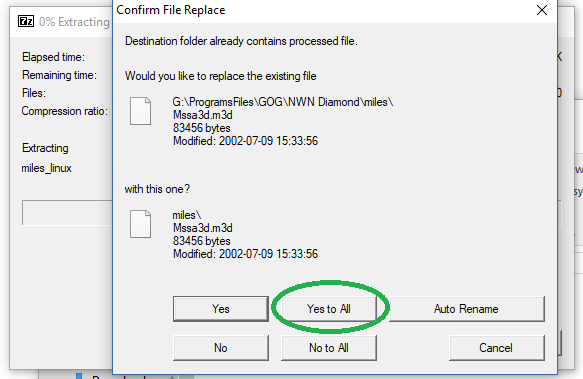Choose Yes to All for replacements
The width and height of the screenshot is (583, 379).
[x=329, y=309]
